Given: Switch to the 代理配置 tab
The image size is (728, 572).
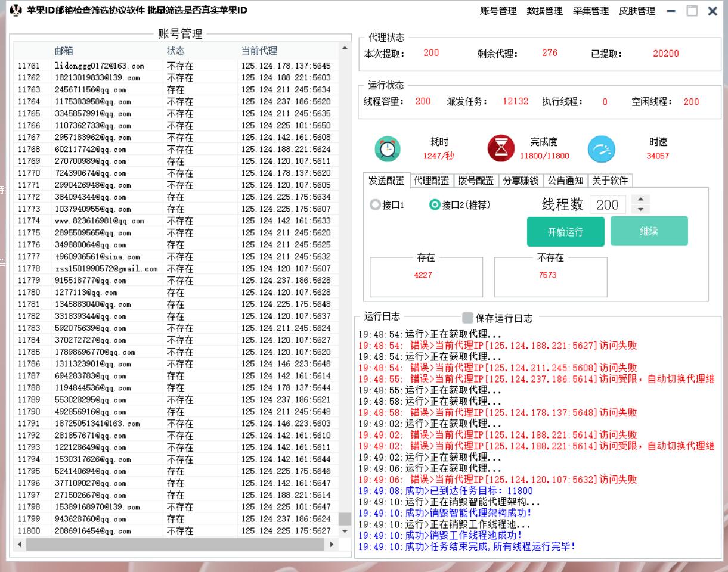Looking at the screenshot, I should 431,181.
